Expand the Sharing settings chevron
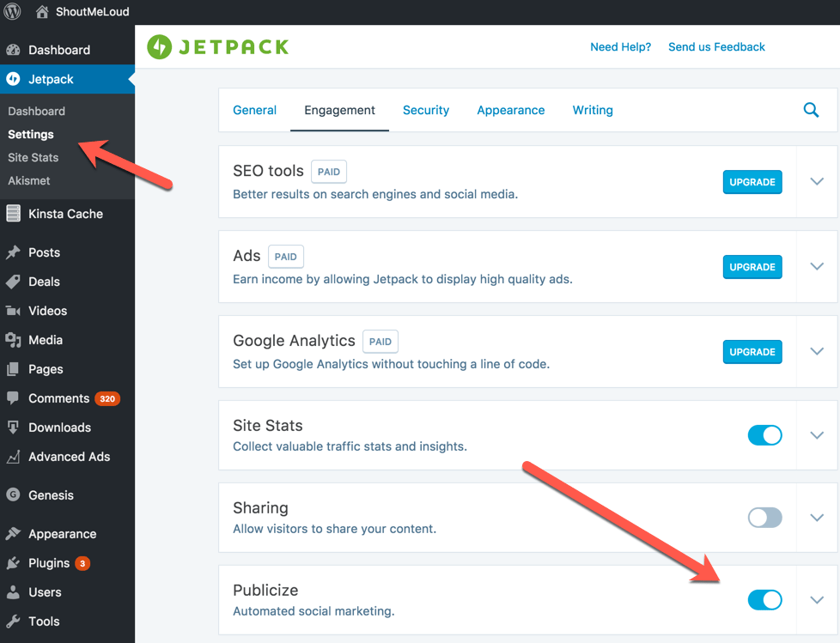Viewport: 840px width, 643px height. 816,518
